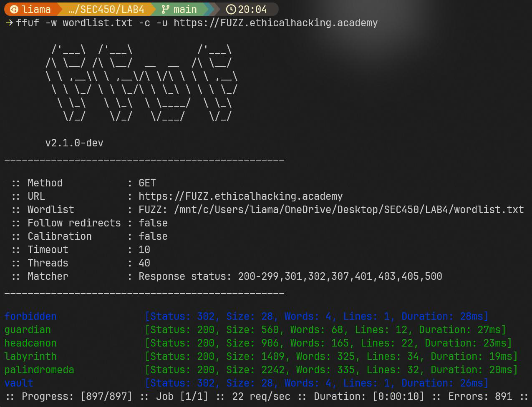Select the liama username prompt segment

click(36, 9)
